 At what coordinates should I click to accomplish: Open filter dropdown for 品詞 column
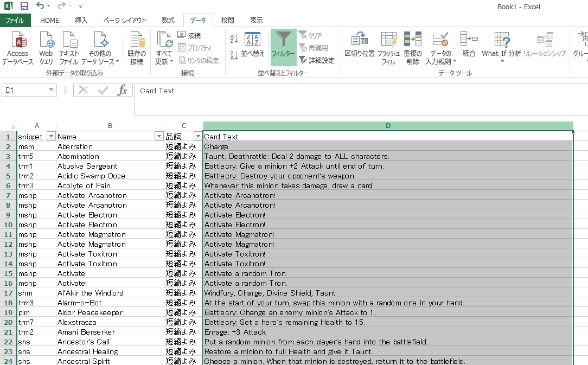pos(198,137)
